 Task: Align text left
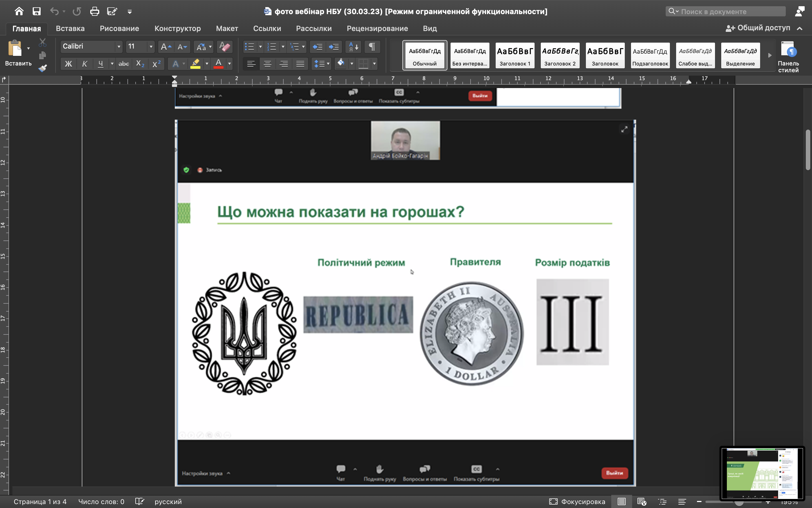click(x=251, y=63)
